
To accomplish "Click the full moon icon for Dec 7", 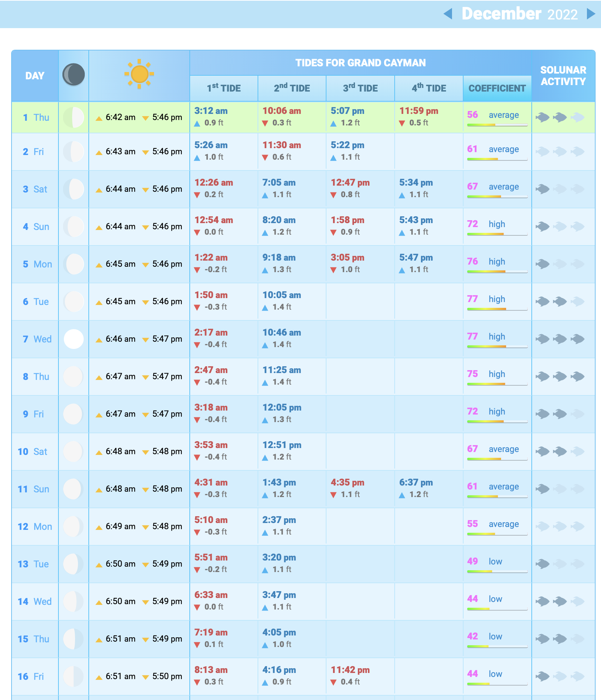I will pyautogui.click(x=74, y=339).
